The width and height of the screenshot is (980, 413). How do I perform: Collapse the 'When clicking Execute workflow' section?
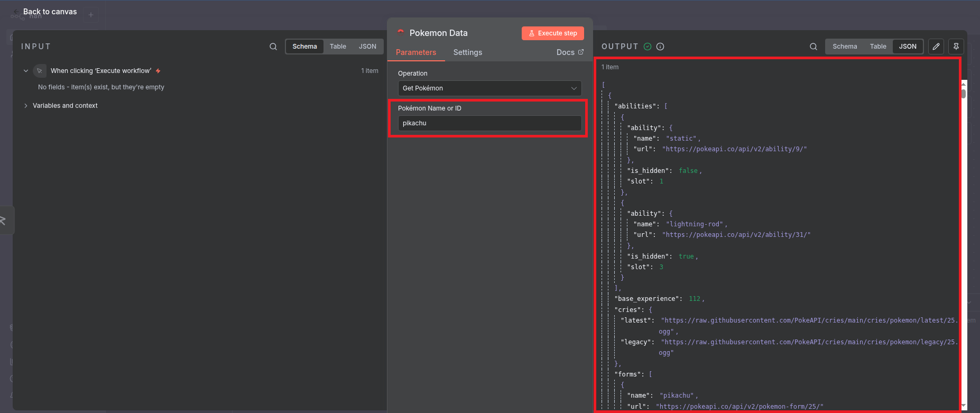[26, 71]
